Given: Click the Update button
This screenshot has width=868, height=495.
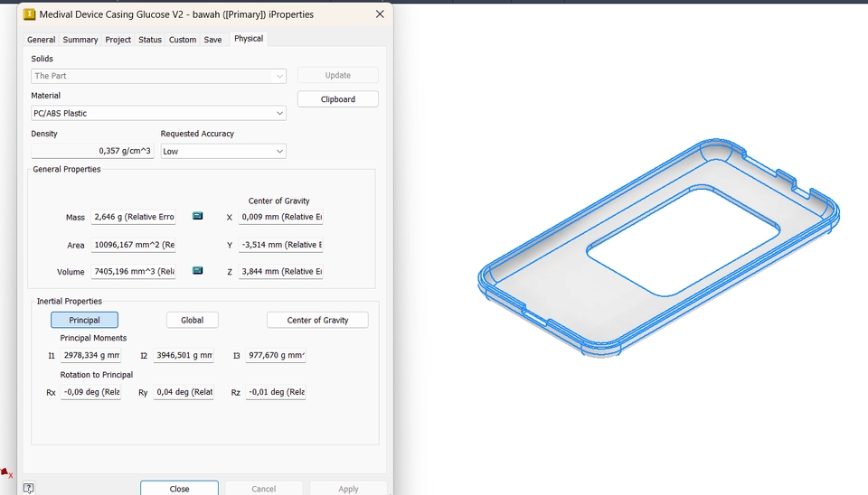Looking at the screenshot, I should click(337, 75).
